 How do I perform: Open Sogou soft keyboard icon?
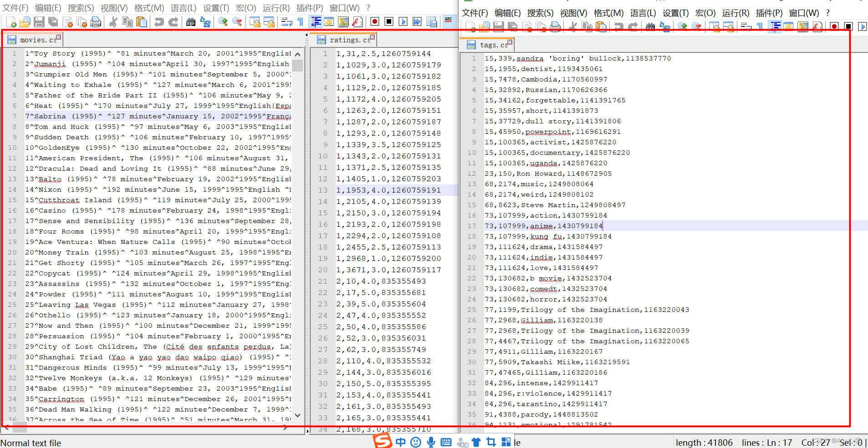(x=446, y=442)
